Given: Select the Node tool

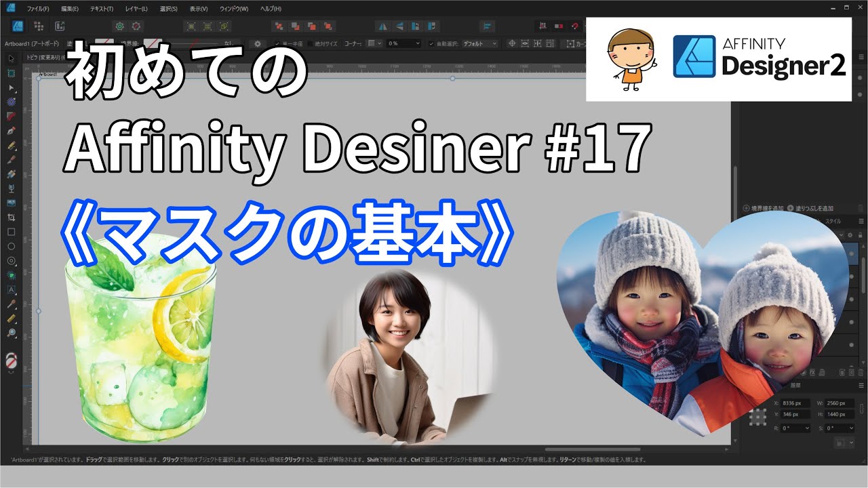Looking at the screenshot, I should pos(12,87).
